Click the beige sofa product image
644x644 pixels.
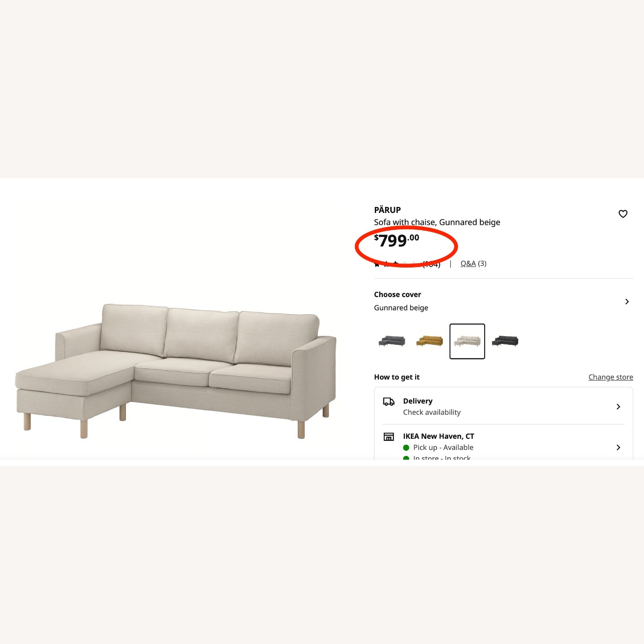[x=176, y=371]
